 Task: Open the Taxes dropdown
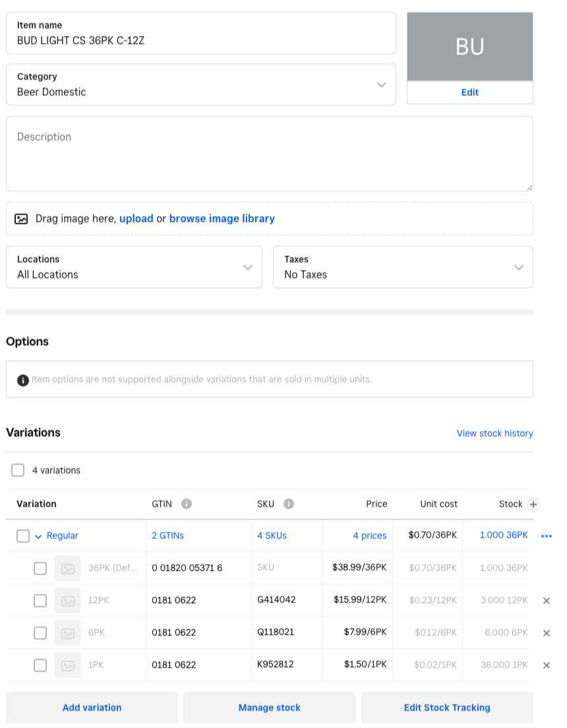point(403,267)
